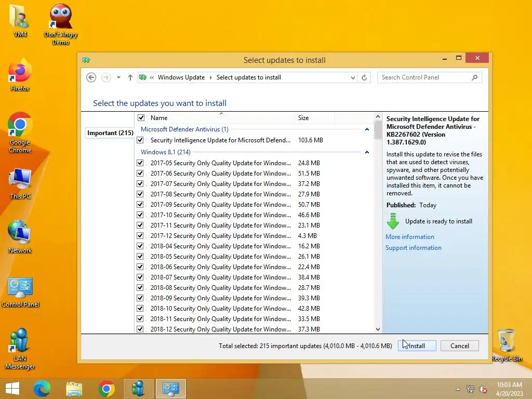Open recent locations dropdown arrow
The image size is (532, 399).
coord(118,77)
